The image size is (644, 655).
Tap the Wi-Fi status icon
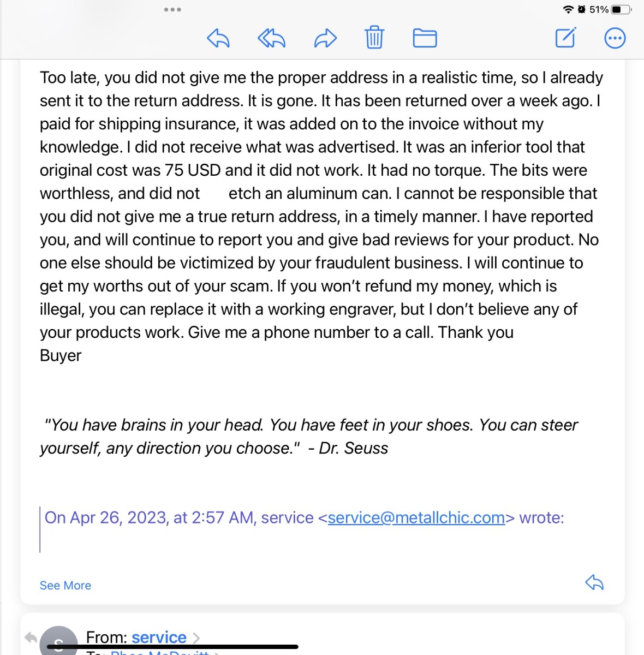coord(568,9)
